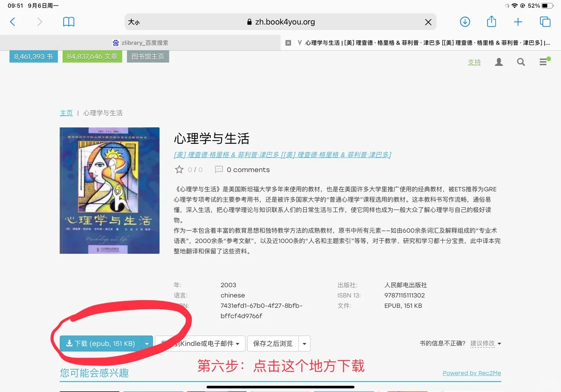Click the search magnifier icon
Screen dimensions: 561x392
point(521,62)
